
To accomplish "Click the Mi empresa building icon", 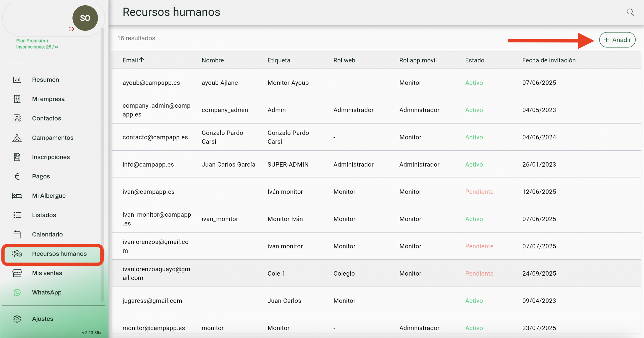I will 17,99.
